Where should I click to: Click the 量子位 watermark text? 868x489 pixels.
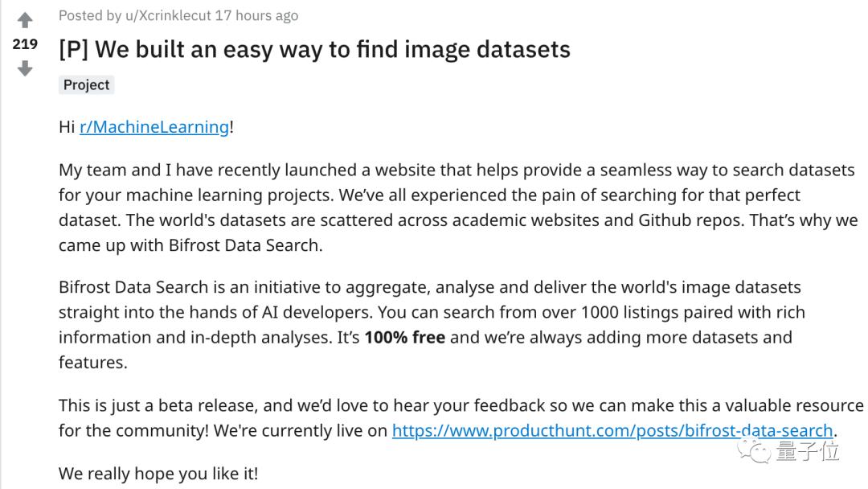coord(808,451)
